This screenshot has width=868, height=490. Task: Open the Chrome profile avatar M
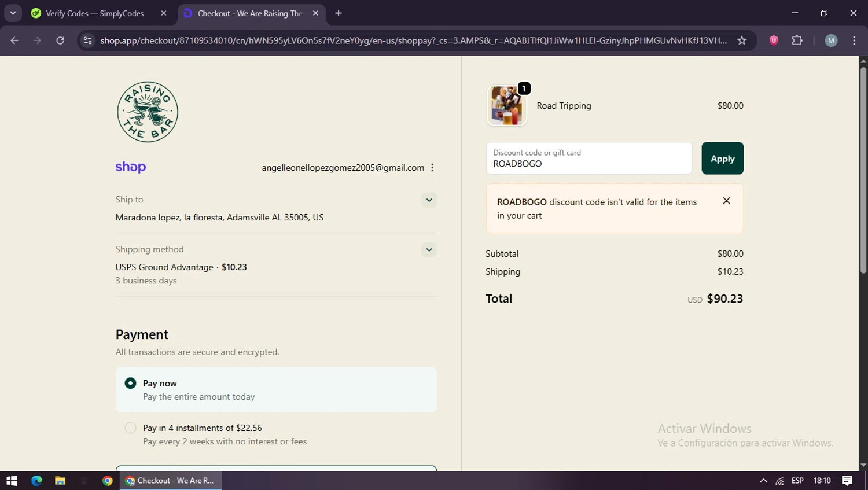pyautogui.click(x=831, y=40)
